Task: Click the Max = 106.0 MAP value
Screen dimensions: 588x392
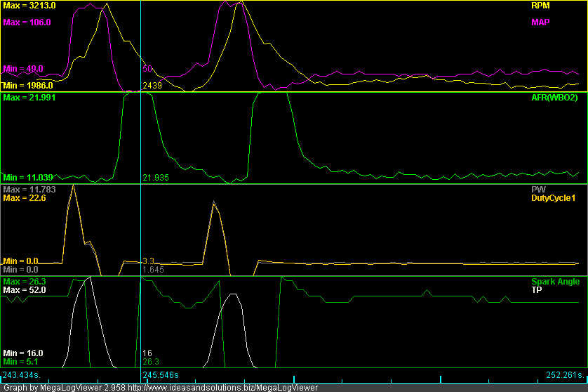Action: pyautogui.click(x=27, y=22)
